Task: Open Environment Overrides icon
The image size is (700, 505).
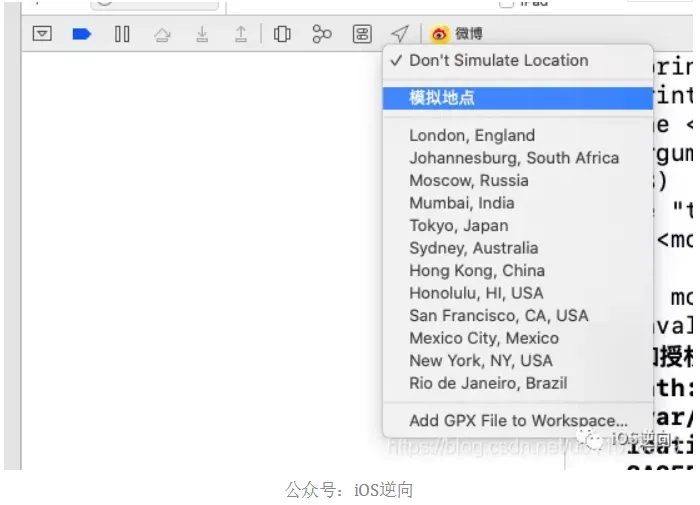Action: pos(362,34)
